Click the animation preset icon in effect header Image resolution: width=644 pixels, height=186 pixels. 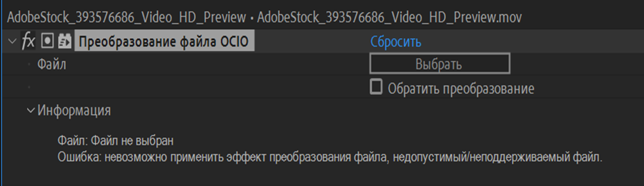coord(64,40)
